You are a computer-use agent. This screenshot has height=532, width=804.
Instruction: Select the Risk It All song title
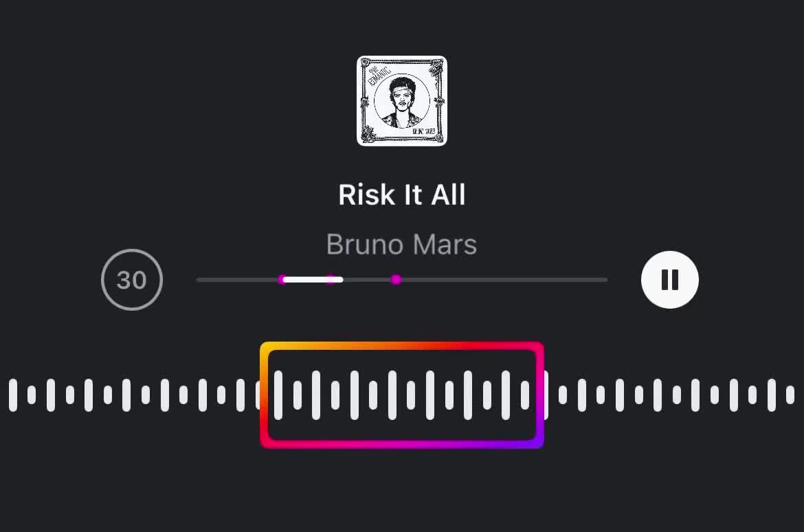(402, 195)
